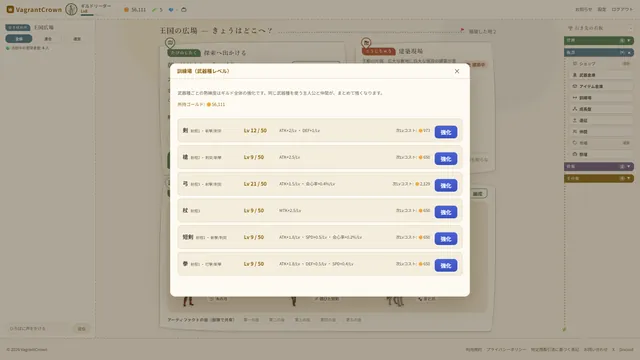The height and width of the screenshot is (360, 640).
Task: Click the round icon above 探索へ出かける card
Action: 170,42
